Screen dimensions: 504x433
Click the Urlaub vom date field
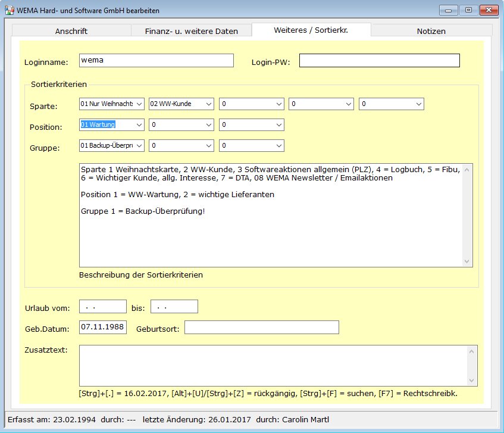click(x=103, y=307)
